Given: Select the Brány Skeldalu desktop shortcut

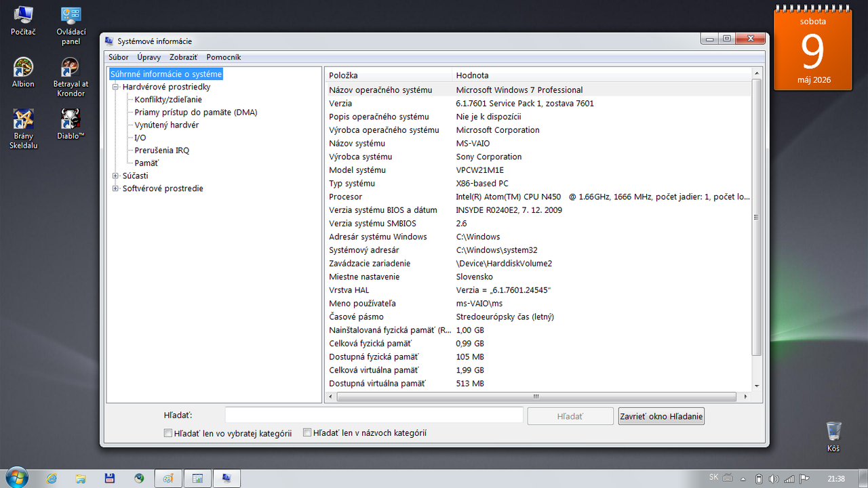Looking at the screenshot, I should pyautogui.click(x=23, y=129).
